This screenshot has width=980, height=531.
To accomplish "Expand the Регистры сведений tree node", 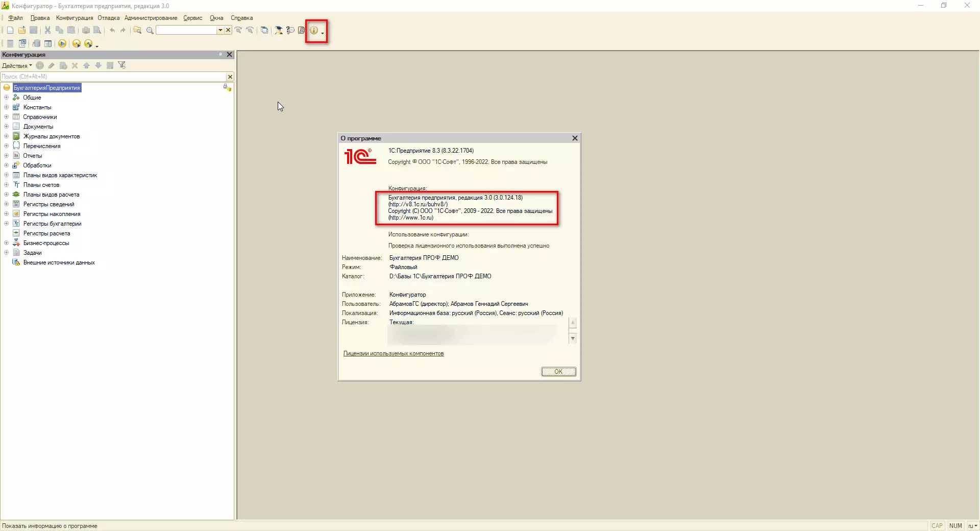I will pyautogui.click(x=7, y=204).
